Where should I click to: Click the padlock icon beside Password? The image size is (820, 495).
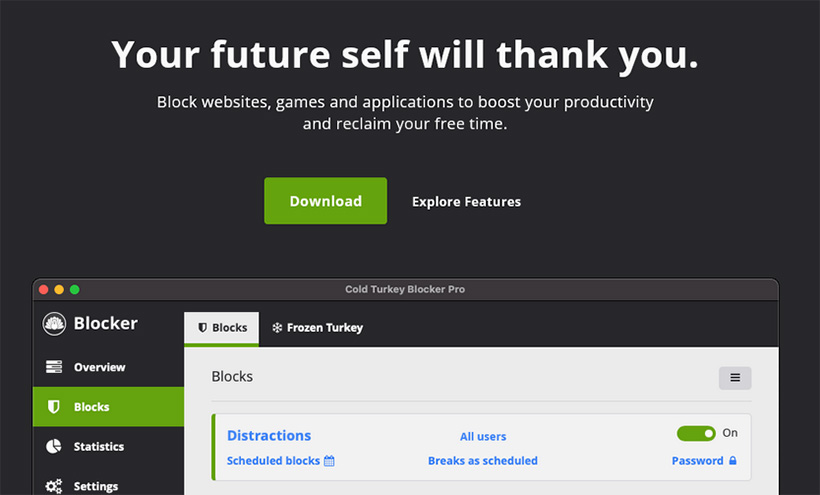coord(733,461)
